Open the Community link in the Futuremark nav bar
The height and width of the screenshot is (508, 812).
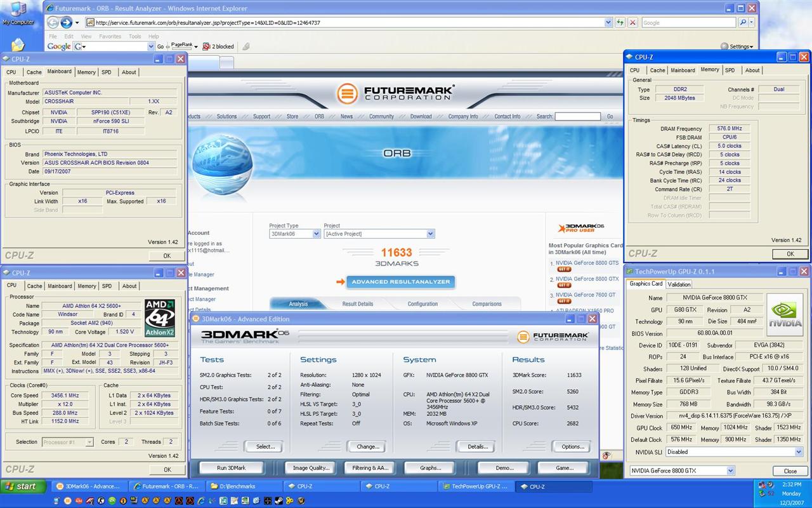tap(381, 116)
